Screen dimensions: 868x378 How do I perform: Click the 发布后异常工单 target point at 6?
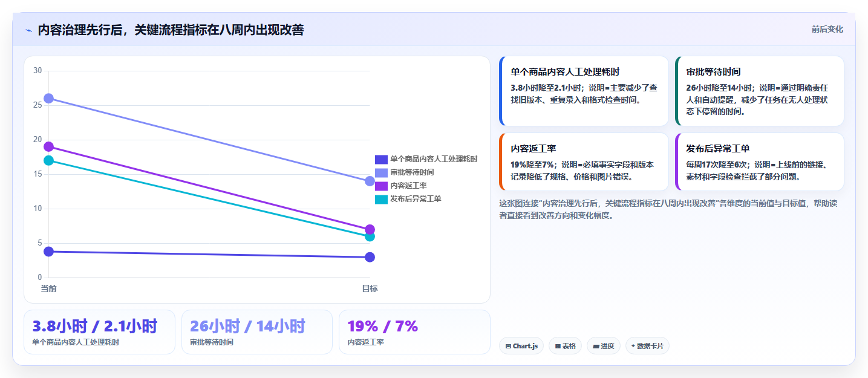tap(370, 236)
